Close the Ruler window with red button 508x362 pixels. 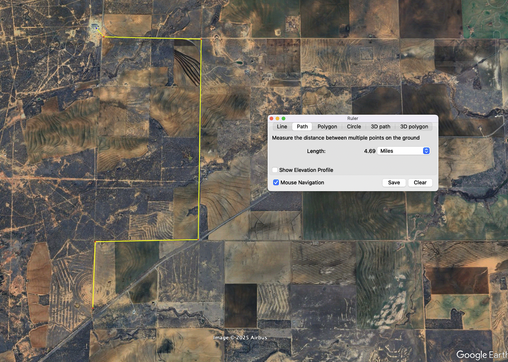(271, 118)
